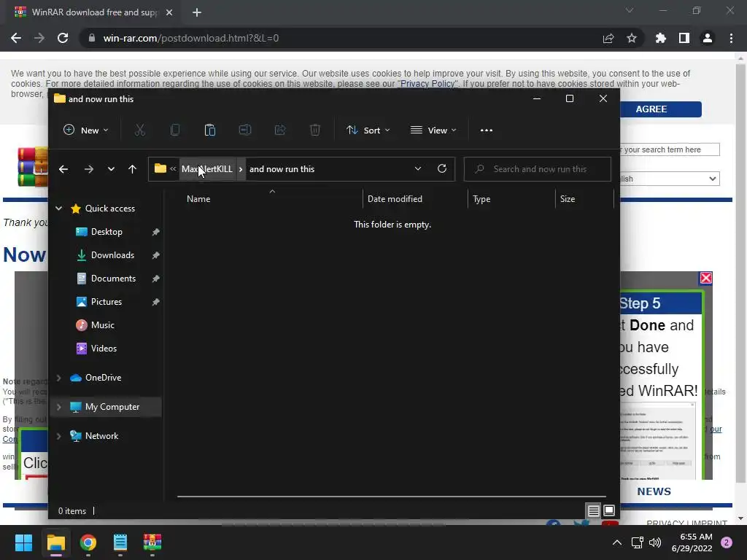
Task: Open the clock and date flyout
Action: [x=692, y=542]
